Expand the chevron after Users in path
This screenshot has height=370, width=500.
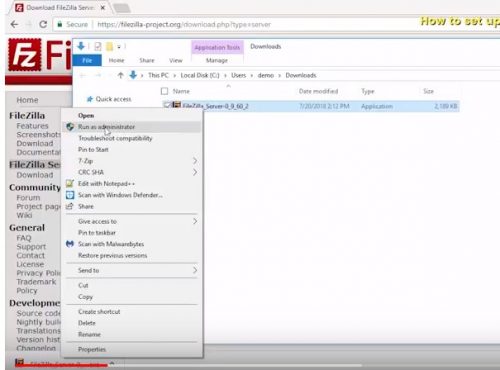pos(252,76)
